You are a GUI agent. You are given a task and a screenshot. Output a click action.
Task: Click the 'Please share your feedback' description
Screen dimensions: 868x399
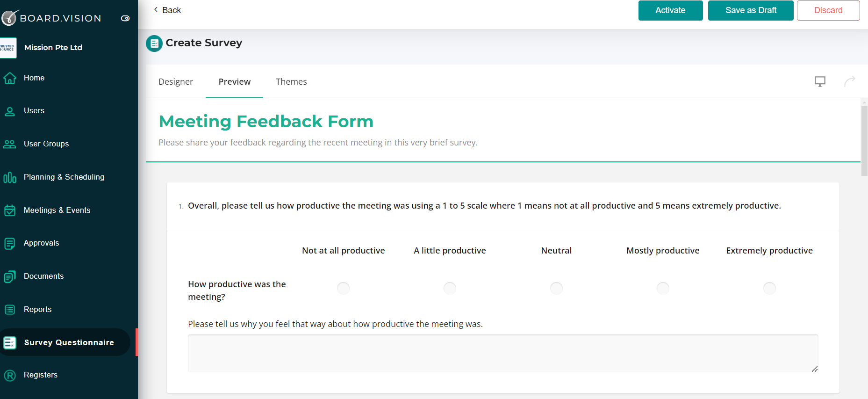pos(318,142)
